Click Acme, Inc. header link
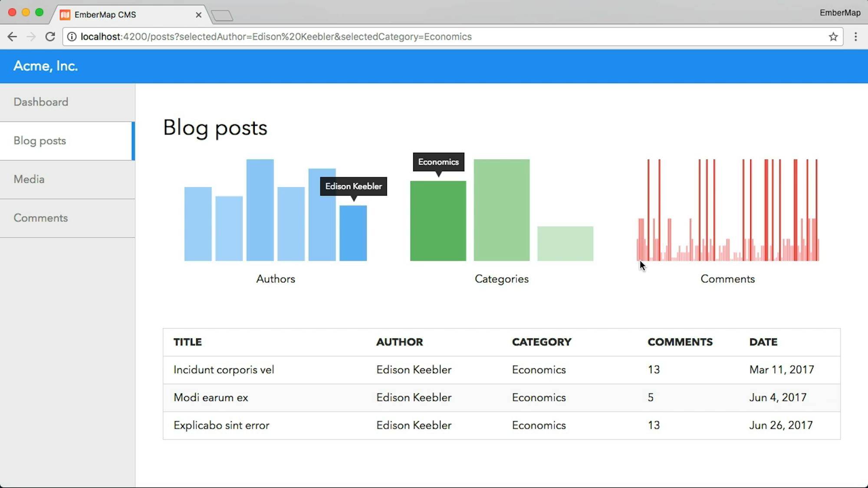 [x=46, y=66]
